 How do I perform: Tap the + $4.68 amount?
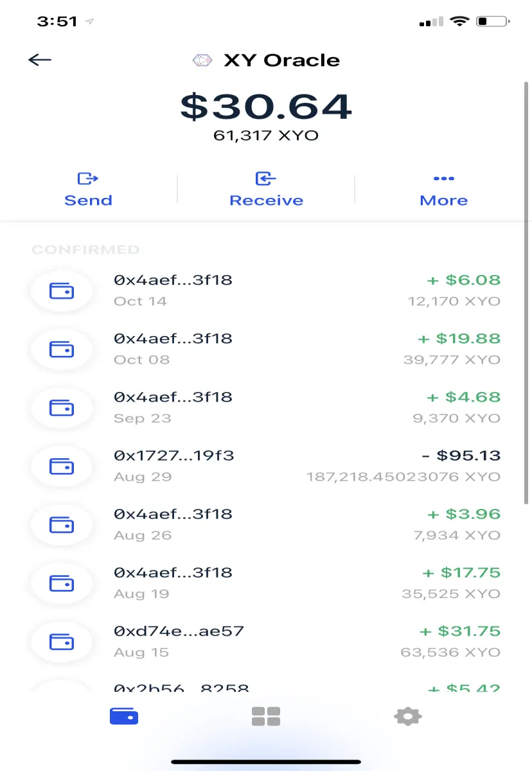point(464,397)
